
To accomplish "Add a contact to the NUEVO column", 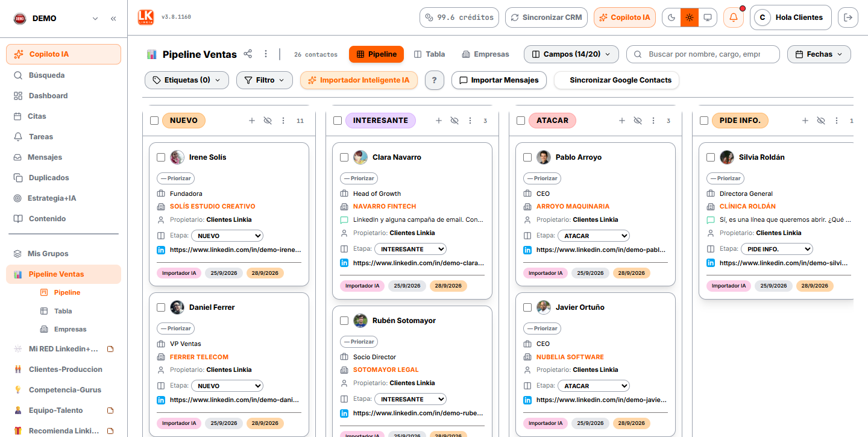I will point(252,121).
